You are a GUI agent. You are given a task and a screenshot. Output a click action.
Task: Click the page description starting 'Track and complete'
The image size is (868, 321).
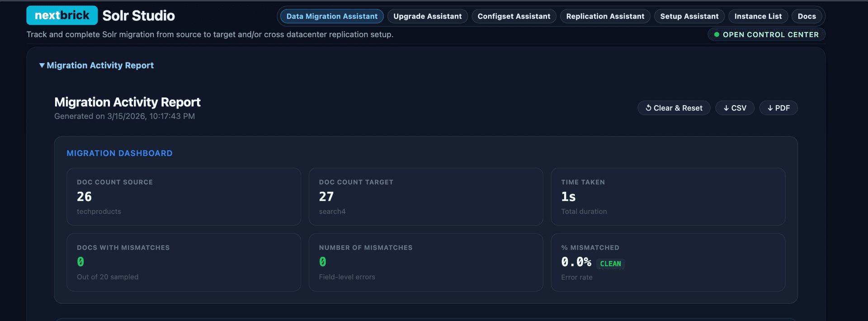click(x=210, y=34)
